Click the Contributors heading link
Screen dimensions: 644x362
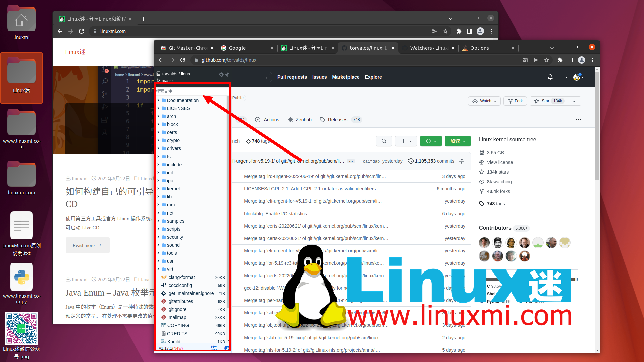[495, 228]
